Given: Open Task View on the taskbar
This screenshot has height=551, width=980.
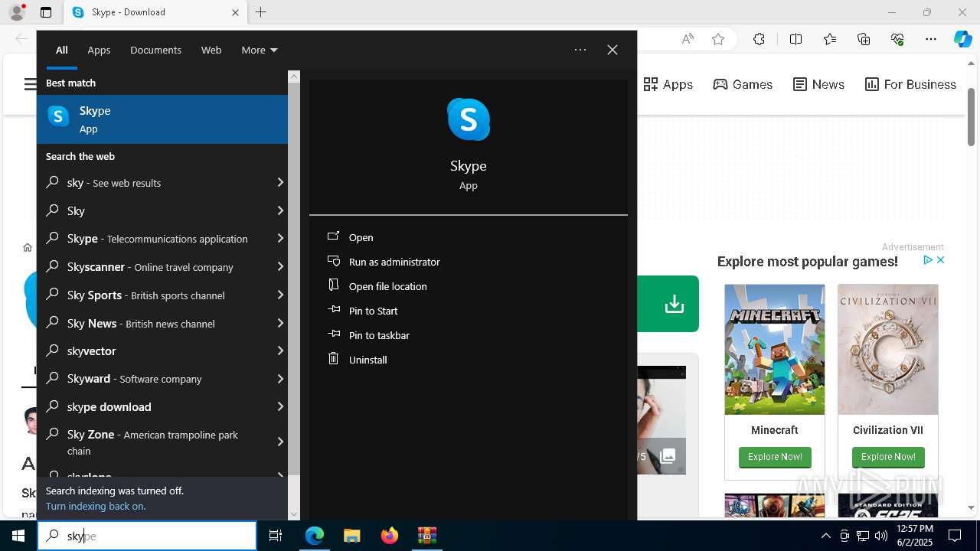Looking at the screenshot, I should click(x=276, y=536).
